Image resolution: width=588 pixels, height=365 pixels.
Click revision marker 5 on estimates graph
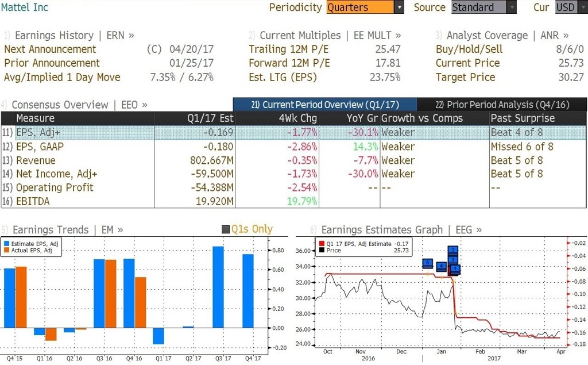427,263
